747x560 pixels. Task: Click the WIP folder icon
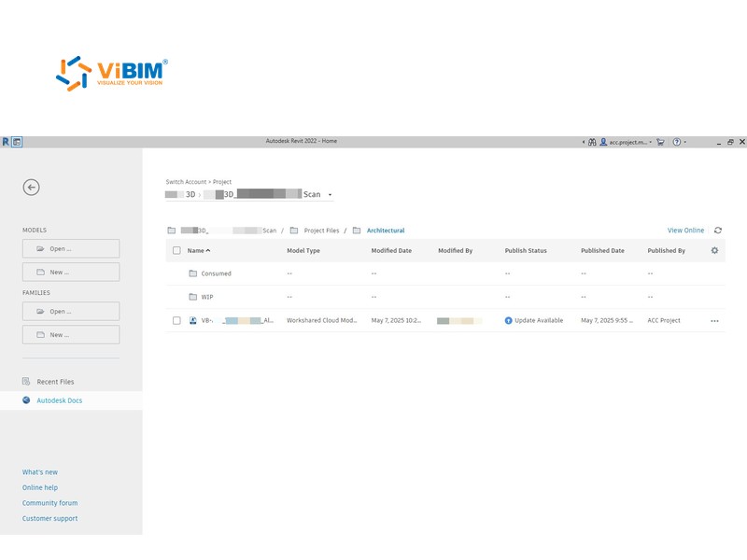[193, 297]
